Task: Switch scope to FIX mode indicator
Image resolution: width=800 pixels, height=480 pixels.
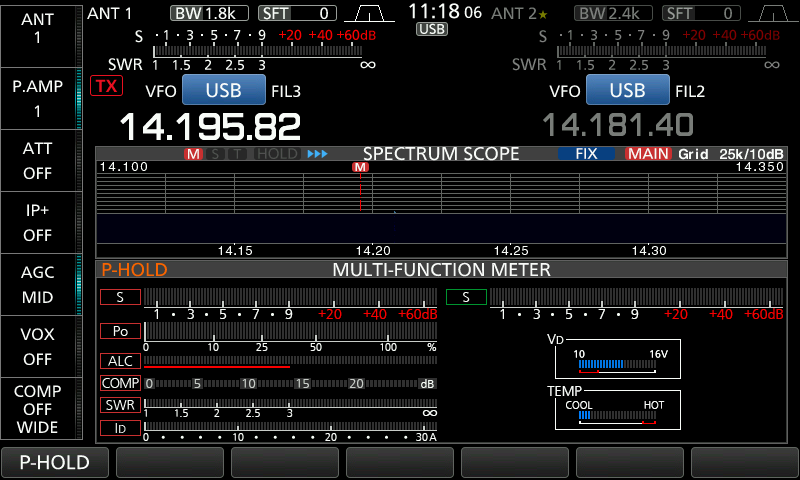Action: point(586,154)
